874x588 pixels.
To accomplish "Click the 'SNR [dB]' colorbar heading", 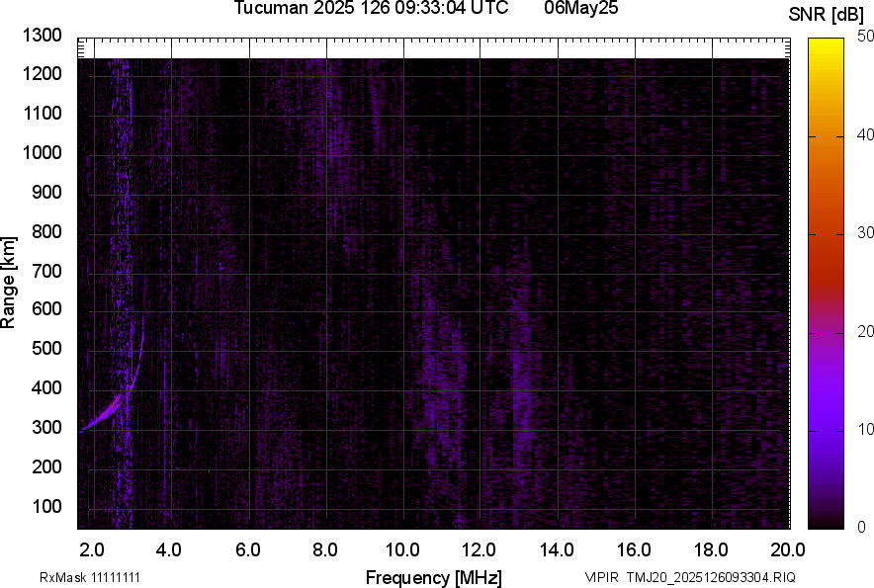I will (x=826, y=15).
